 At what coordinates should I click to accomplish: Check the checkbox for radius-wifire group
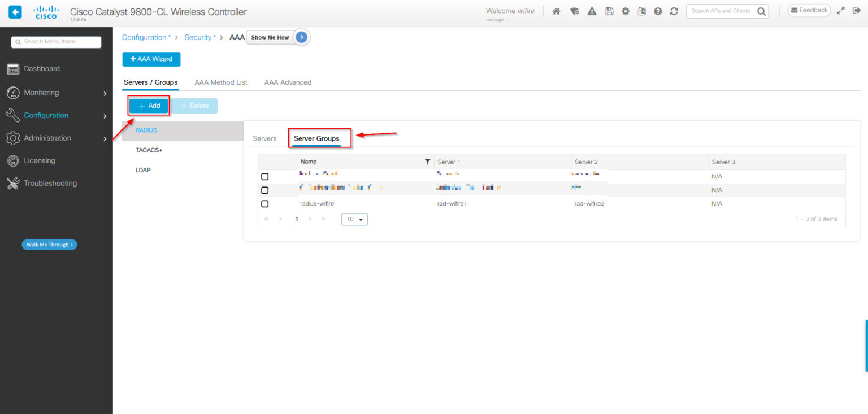(264, 204)
